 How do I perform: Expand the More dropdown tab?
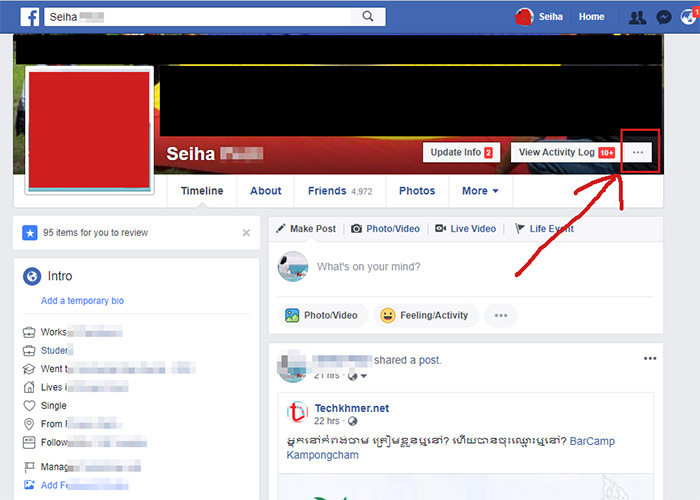[480, 191]
